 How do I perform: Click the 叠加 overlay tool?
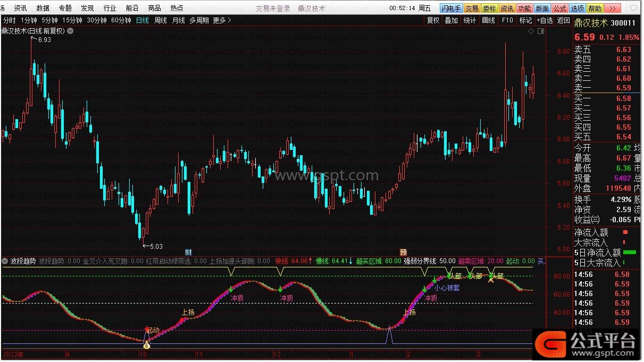(x=451, y=20)
